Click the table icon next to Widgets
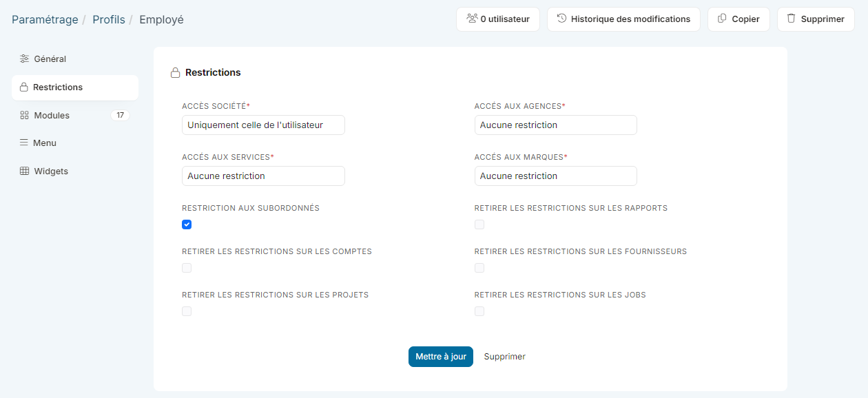 (x=24, y=171)
